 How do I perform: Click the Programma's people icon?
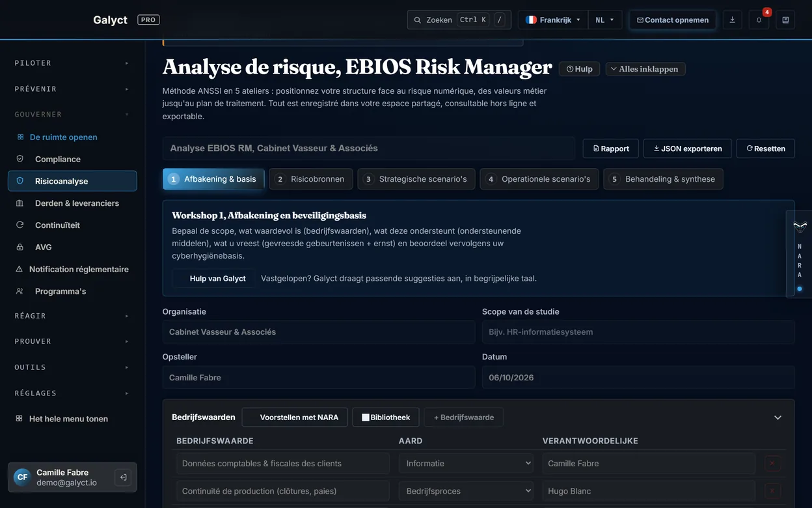point(20,291)
